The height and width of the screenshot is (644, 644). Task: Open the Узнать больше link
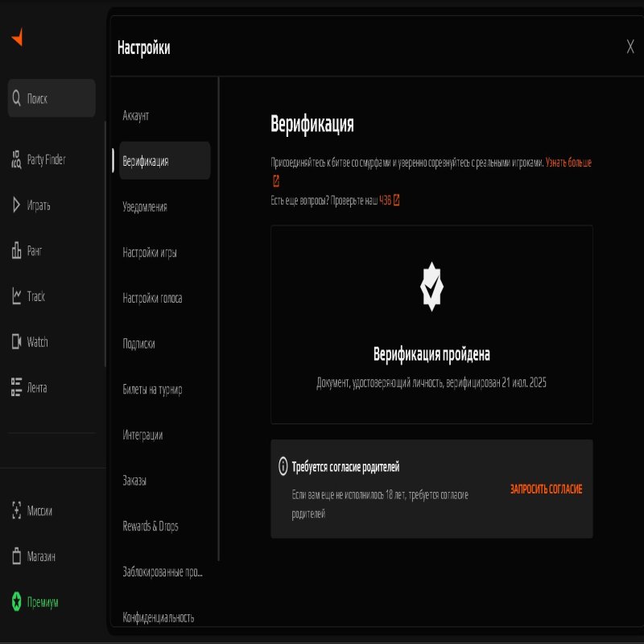click(568, 163)
